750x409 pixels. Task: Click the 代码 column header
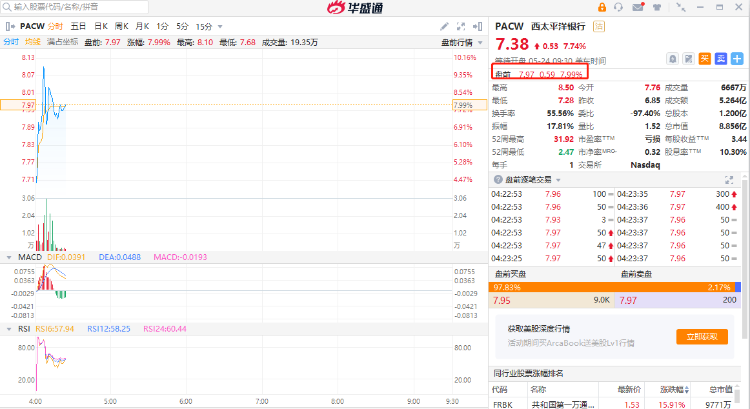(x=499, y=390)
